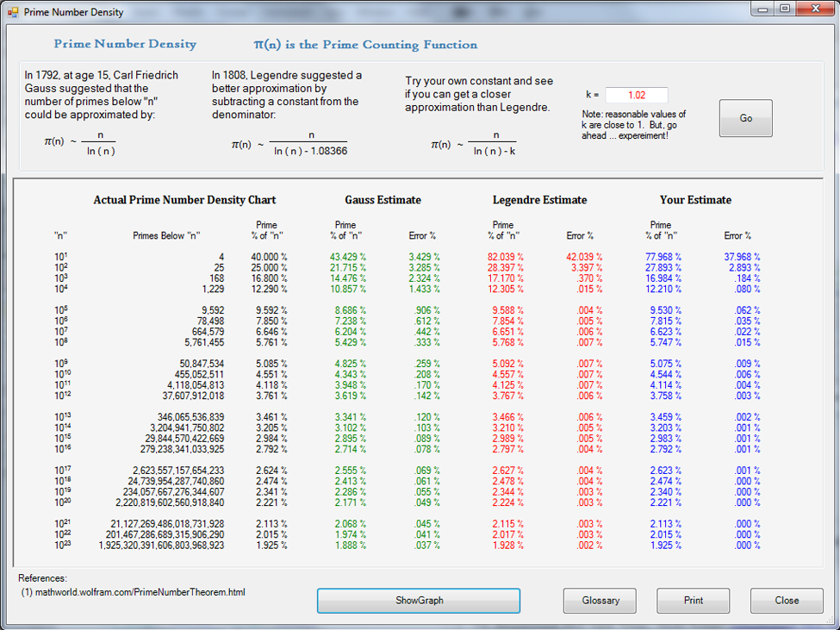This screenshot has width=840, height=630.
Task: Click the 42.039 % Legendre error value
Action: (x=583, y=257)
